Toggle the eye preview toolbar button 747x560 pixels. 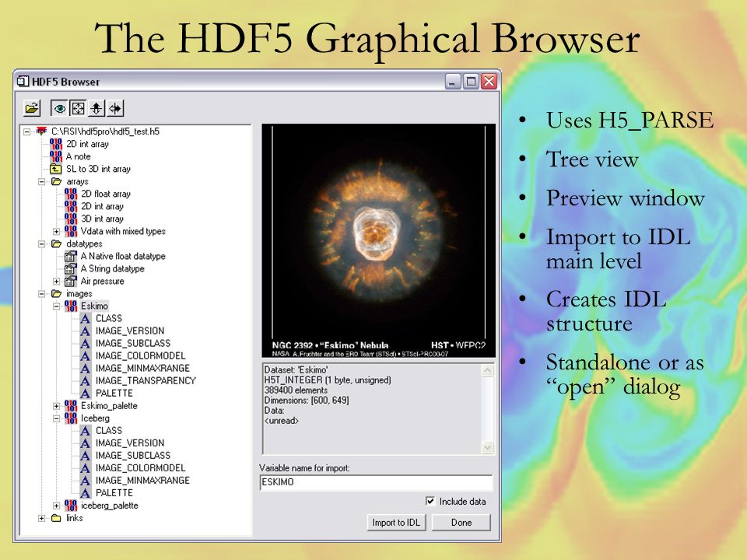pyautogui.click(x=60, y=109)
